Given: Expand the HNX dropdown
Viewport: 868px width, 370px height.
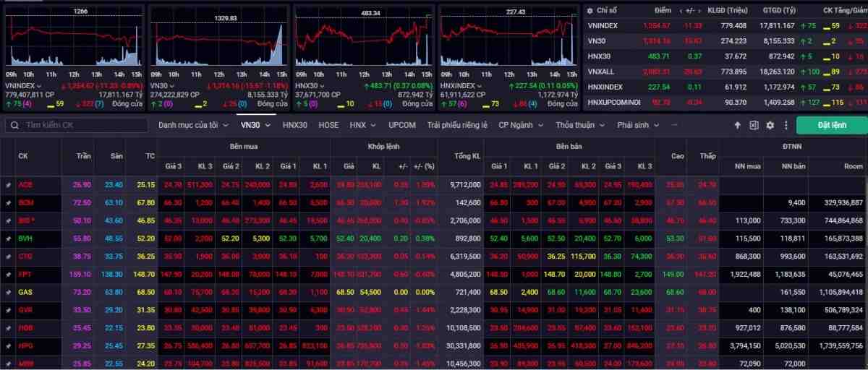Looking at the screenshot, I should click(x=362, y=125).
